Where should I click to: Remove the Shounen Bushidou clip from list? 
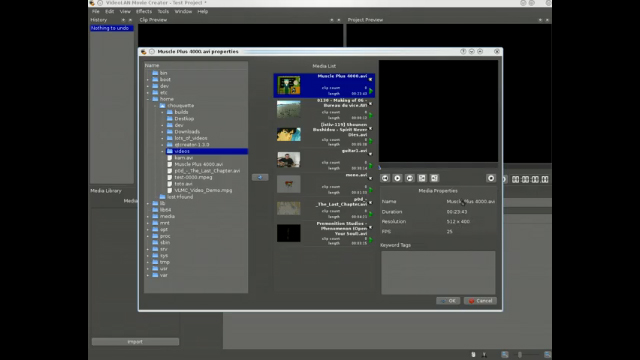point(371,129)
